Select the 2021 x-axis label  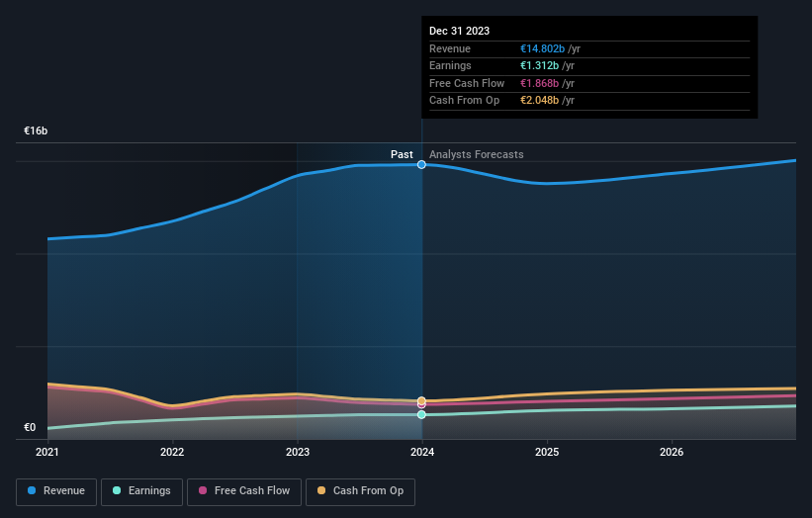[x=47, y=452]
